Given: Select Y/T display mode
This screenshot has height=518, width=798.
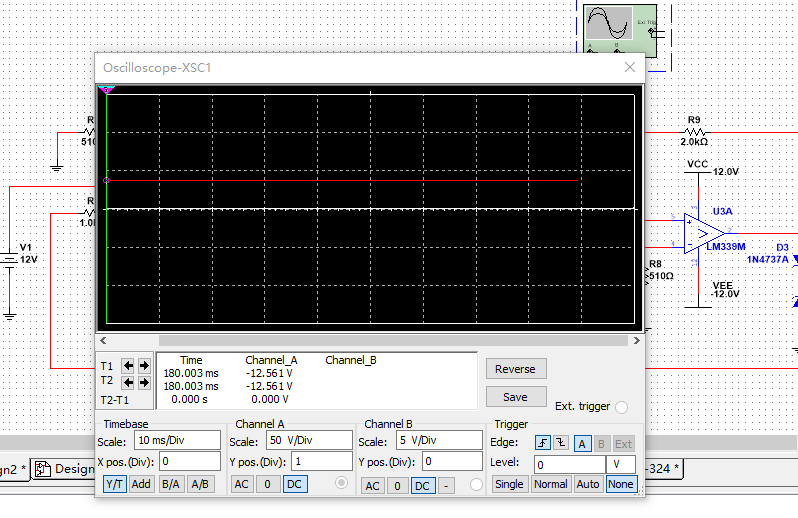Looking at the screenshot, I should [x=114, y=484].
